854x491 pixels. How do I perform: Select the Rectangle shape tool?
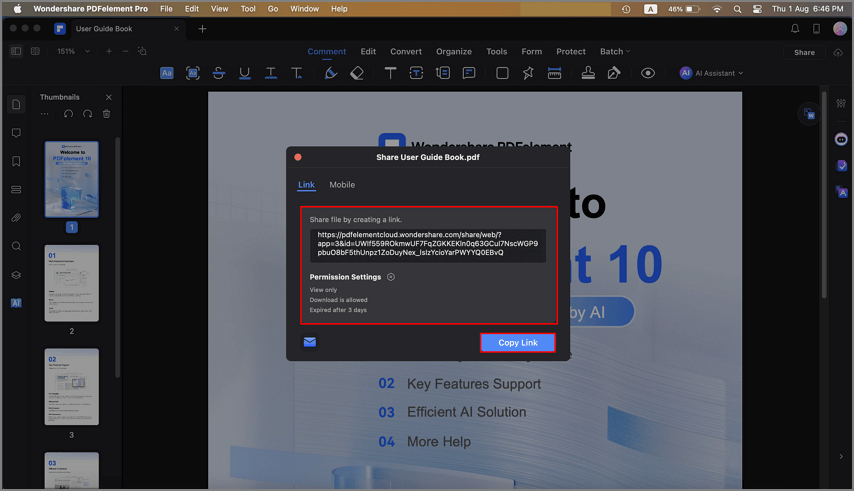pyautogui.click(x=502, y=73)
